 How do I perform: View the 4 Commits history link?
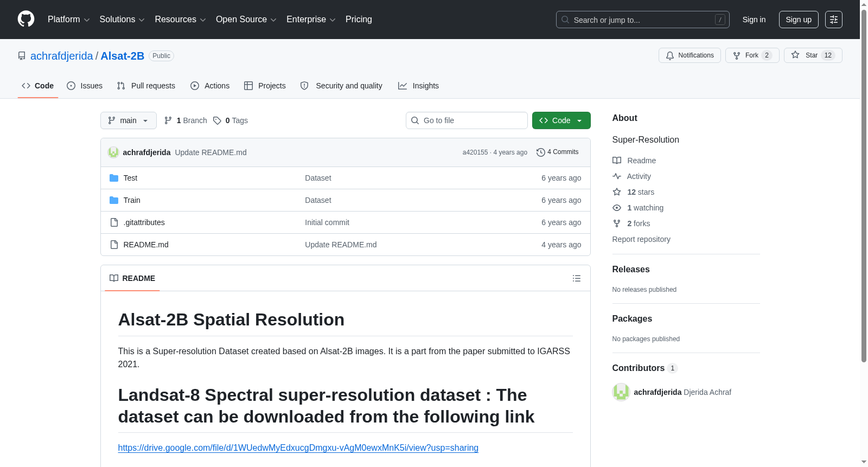coord(558,152)
